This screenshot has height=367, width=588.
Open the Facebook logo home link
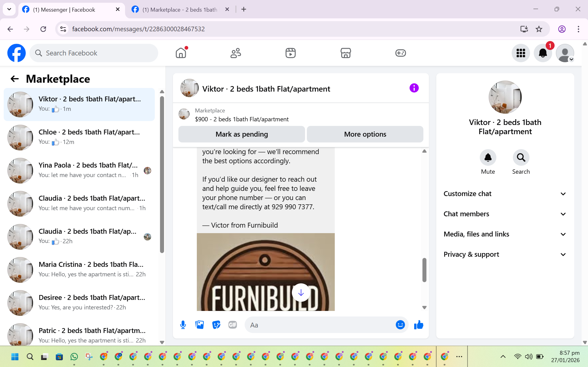pos(17,53)
